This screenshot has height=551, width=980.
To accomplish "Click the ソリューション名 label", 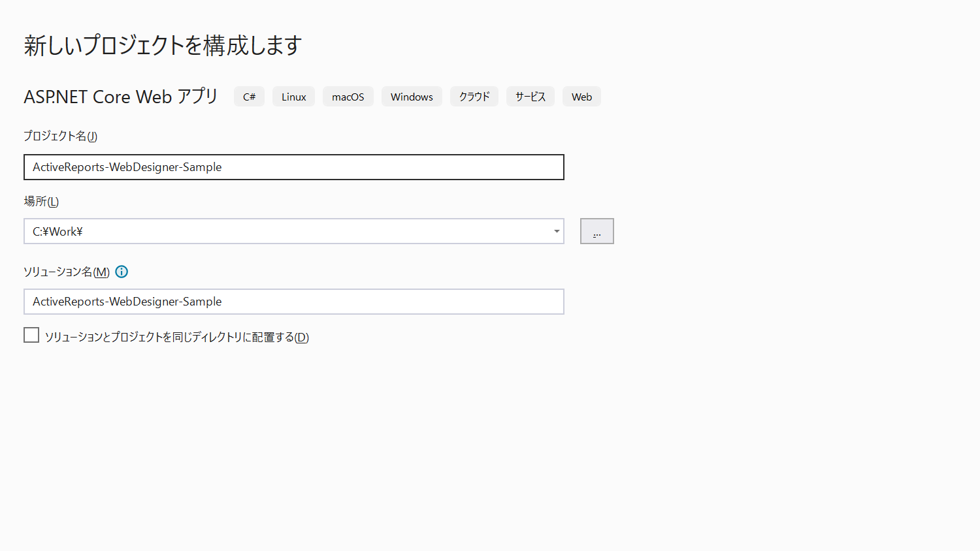I will (67, 272).
